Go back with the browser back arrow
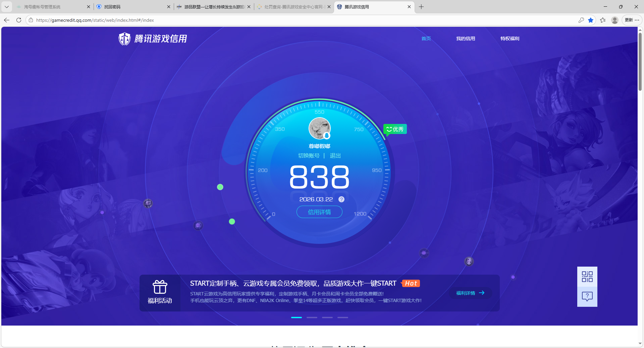This screenshot has width=644, height=348. [x=7, y=20]
